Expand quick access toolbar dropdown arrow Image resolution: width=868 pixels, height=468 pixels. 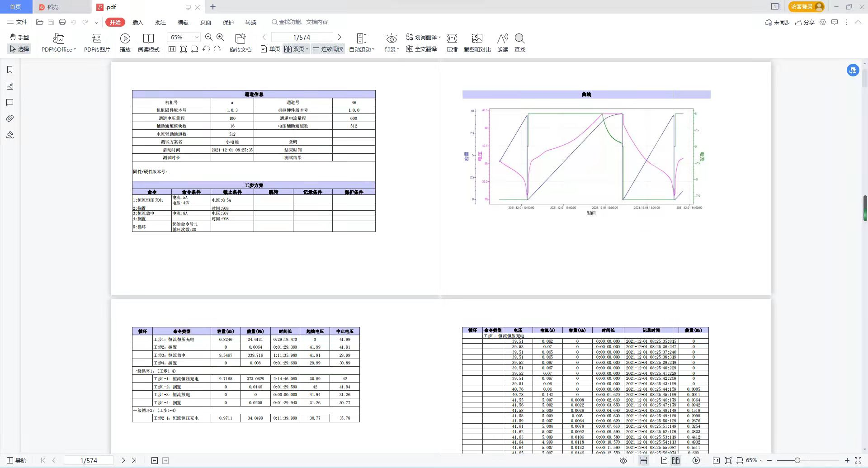click(96, 22)
